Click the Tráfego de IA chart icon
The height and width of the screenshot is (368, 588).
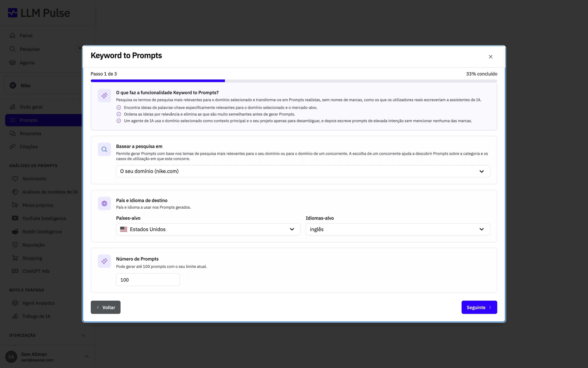pos(15,316)
